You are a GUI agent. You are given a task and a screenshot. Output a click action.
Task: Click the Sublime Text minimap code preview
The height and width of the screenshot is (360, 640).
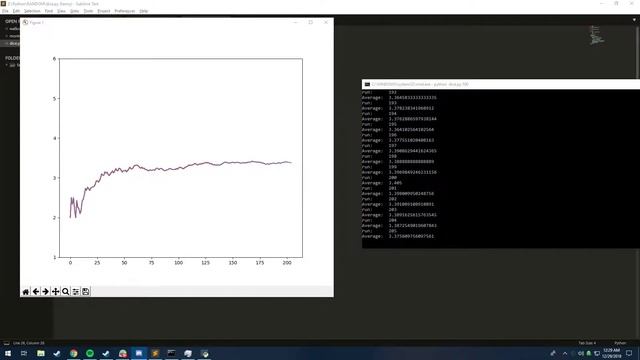597,35
